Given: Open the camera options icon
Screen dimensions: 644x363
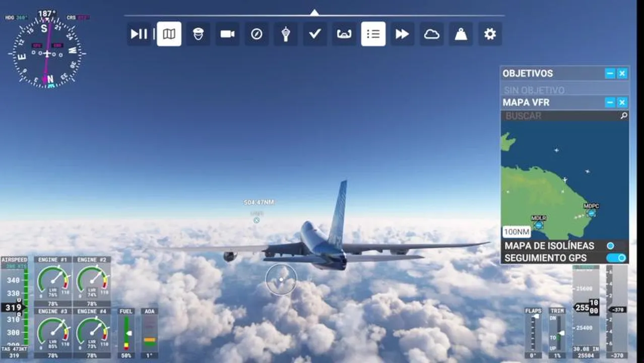Looking at the screenshot, I should (227, 34).
